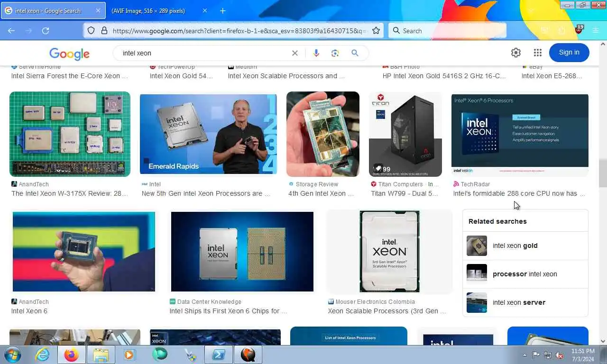Open AnandTech Xeon W-3175X Review result
This screenshot has width=607, height=364.
[69, 193]
